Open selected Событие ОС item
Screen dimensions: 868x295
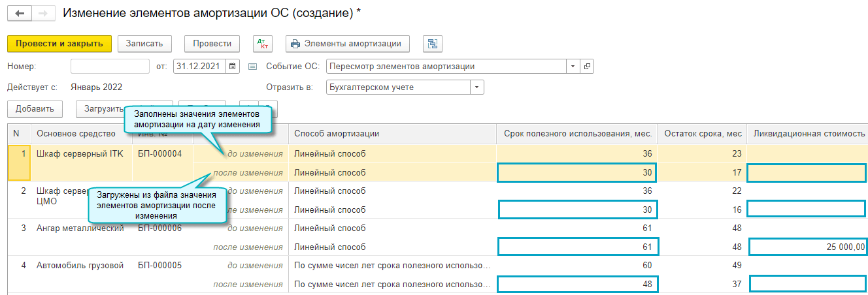click(587, 66)
